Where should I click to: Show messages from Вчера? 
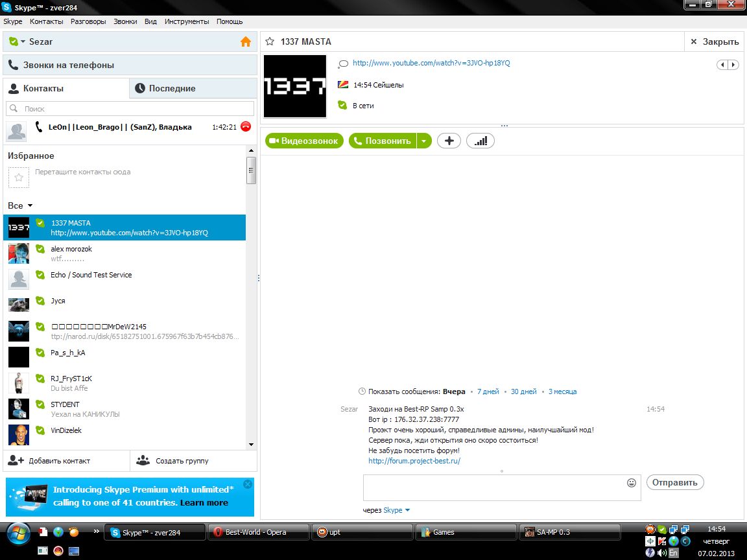point(454,391)
